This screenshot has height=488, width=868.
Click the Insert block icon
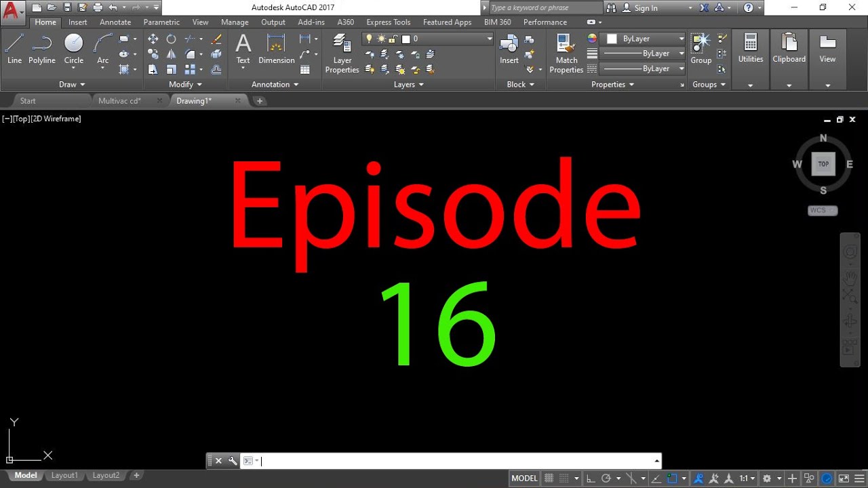click(509, 49)
